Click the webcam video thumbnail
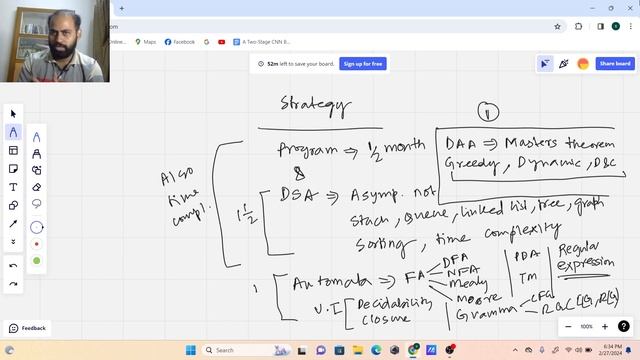This screenshot has width=640, height=360. [x=55, y=41]
